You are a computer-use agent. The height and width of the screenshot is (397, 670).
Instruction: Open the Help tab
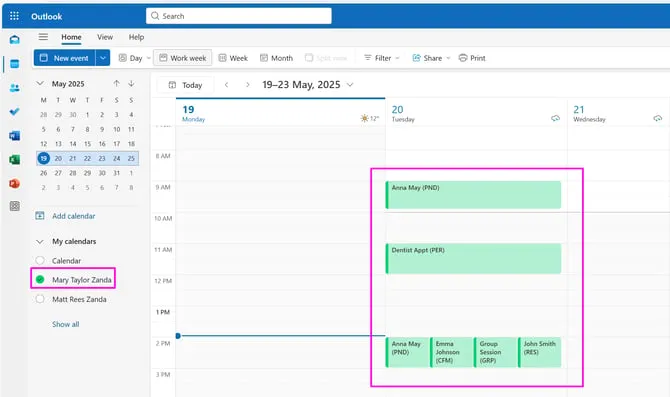(136, 37)
